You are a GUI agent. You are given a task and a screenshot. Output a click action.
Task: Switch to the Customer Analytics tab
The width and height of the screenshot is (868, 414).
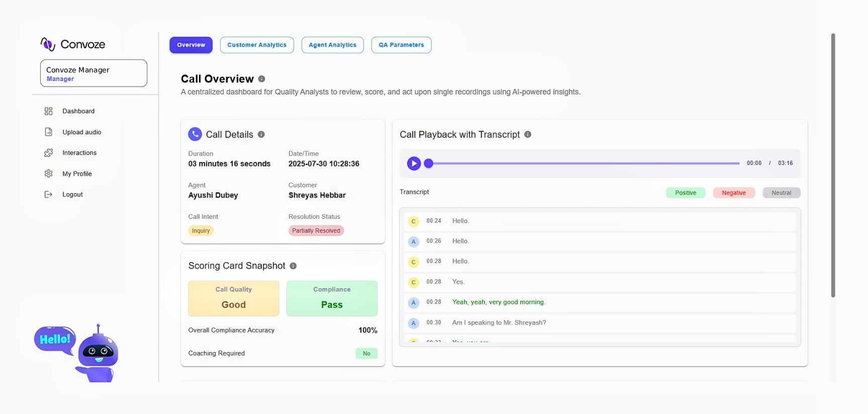pos(257,45)
